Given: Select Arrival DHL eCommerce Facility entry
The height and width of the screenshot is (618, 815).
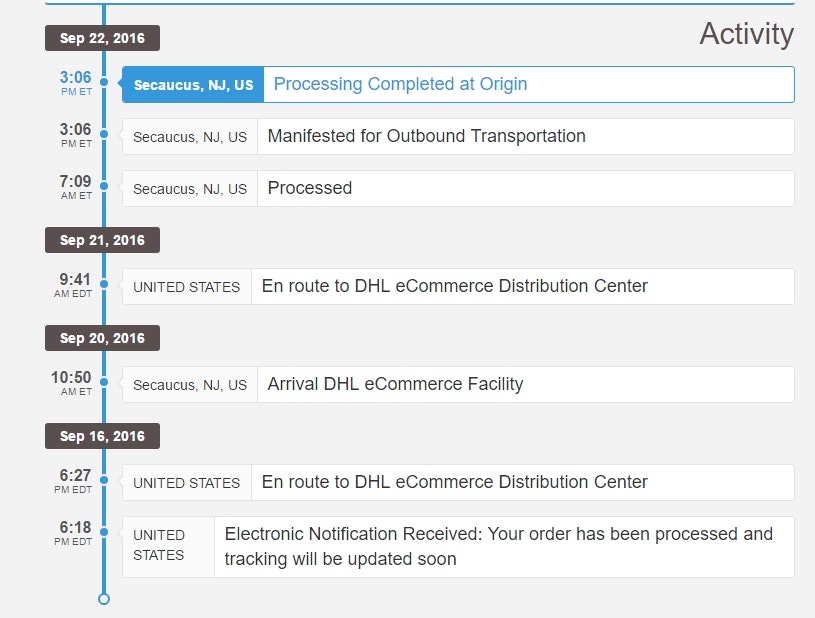Looking at the screenshot, I should click(x=395, y=384).
